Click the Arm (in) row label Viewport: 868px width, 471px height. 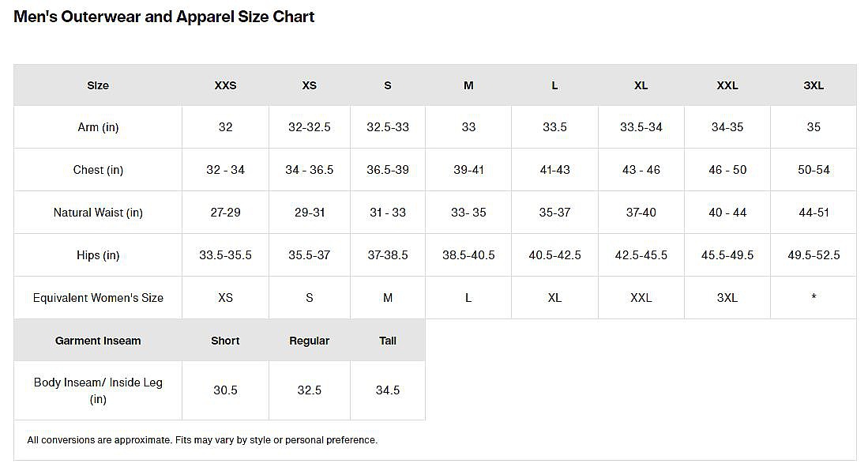click(x=98, y=127)
